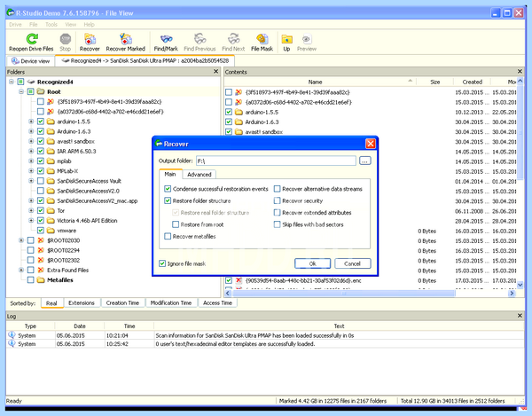This screenshot has height=416, width=532.
Task: Toggle Restore folder structure checkbox
Action: 168,200
